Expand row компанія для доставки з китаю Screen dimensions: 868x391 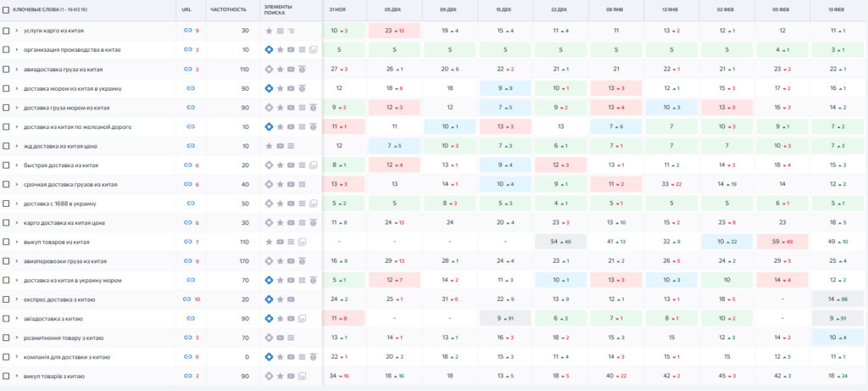(x=17, y=357)
